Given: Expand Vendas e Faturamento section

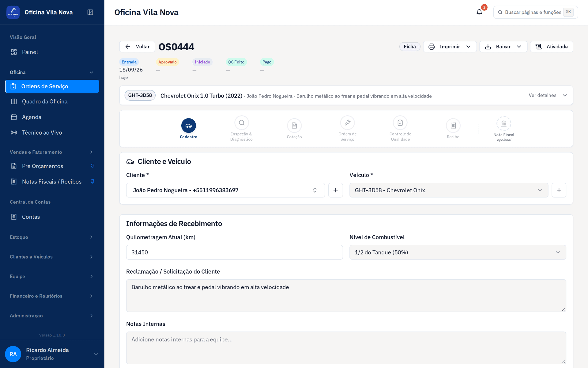Looking at the screenshot, I should (52, 152).
